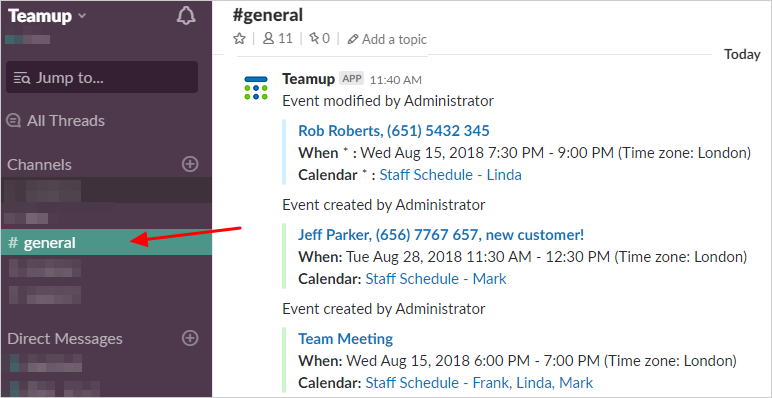This screenshot has width=772, height=398.
Task: View the 11 channel members
Action: pyautogui.click(x=278, y=38)
